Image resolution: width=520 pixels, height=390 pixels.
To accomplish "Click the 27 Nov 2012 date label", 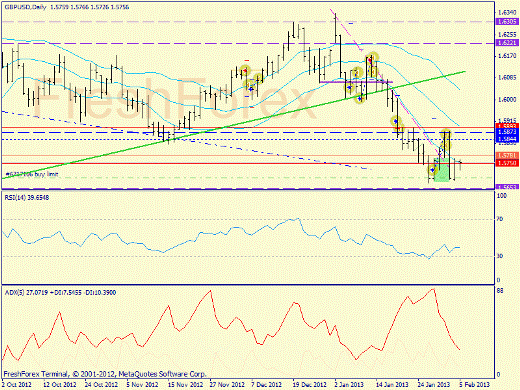I will coord(227,385).
